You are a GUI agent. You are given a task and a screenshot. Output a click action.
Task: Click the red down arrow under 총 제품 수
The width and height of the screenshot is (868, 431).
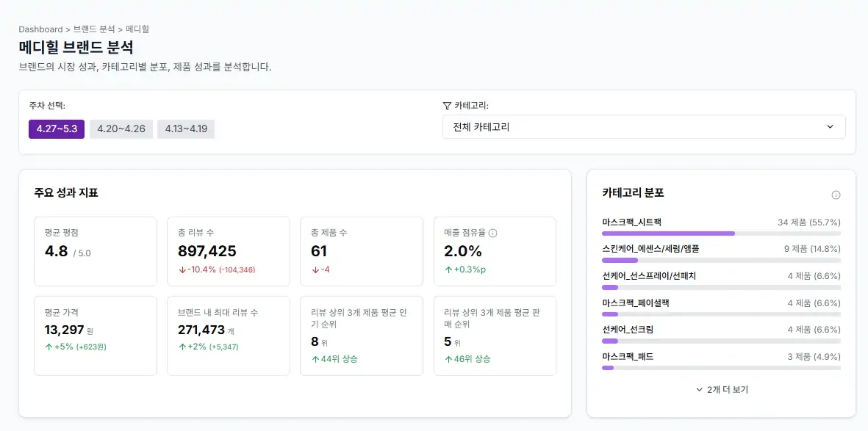click(315, 269)
